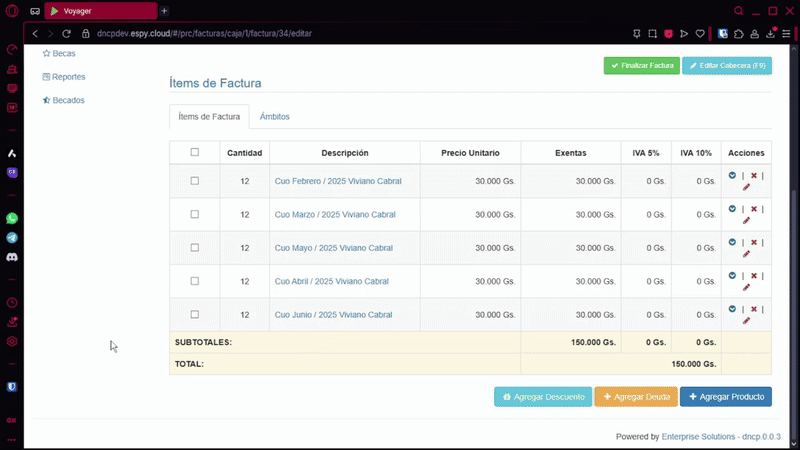Reload the page with the refresh icon
Screen dimensions: 800x450
(x=67, y=34)
